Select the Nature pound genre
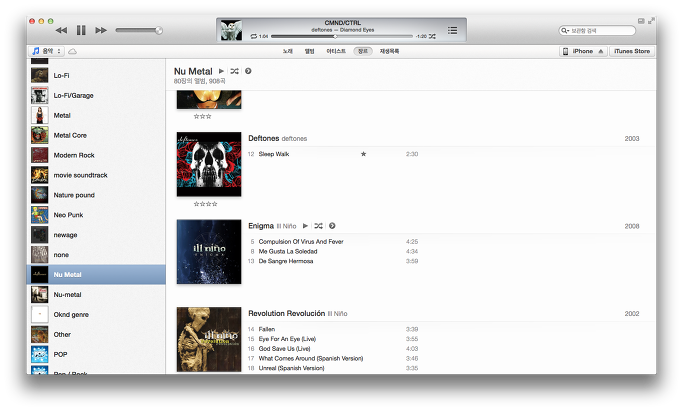The width and height of the screenshot is (683, 411). tap(96, 195)
